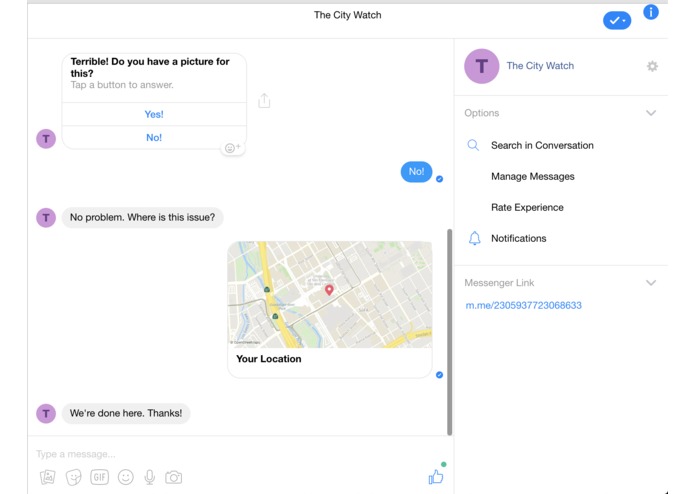Select Search in Conversation
The width and height of the screenshot is (695, 494).
(542, 145)
